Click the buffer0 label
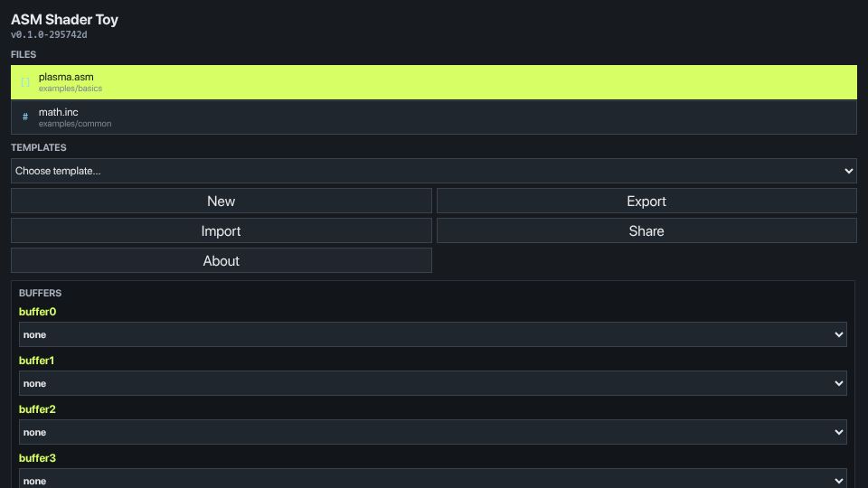The height and width of the screenshot is (488, 868). click(37, 312)
